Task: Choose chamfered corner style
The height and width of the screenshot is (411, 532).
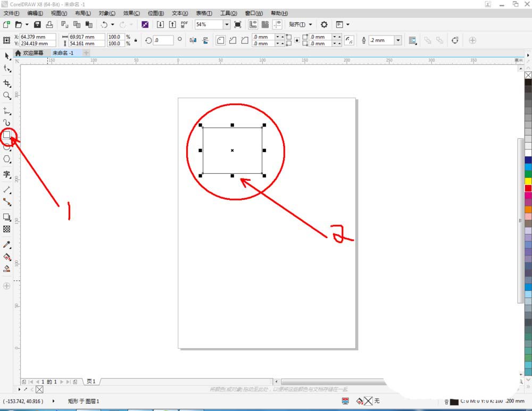Action: [x=245, y=40]
